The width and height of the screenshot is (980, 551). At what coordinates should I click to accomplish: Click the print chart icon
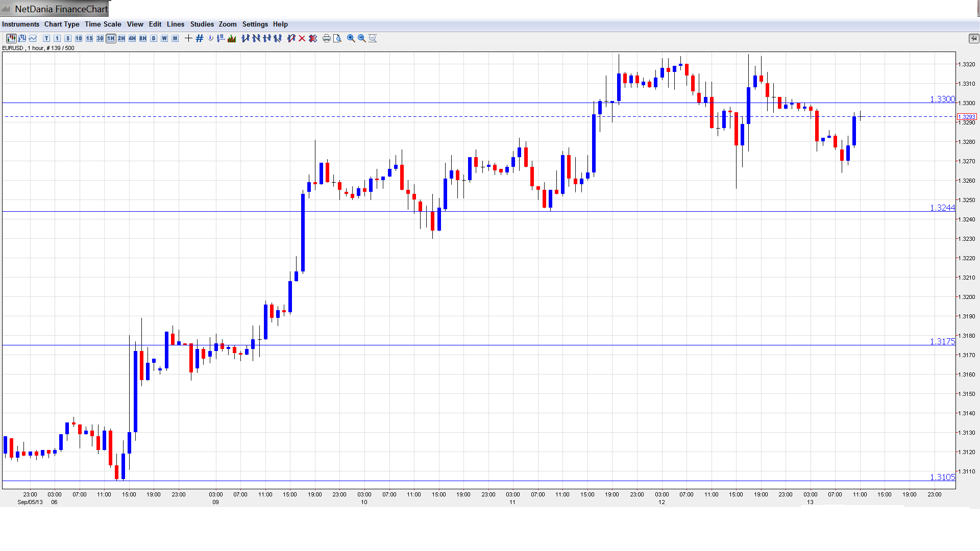pyautogui.click(x=327, y=38)
